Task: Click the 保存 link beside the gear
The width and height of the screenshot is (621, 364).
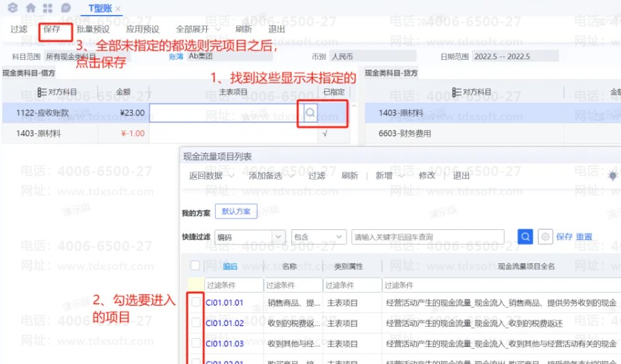Action: 564,237
